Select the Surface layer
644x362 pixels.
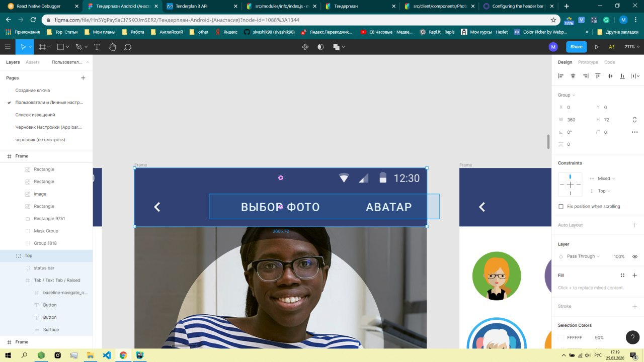pyautogui.click(x=51, y=330)
